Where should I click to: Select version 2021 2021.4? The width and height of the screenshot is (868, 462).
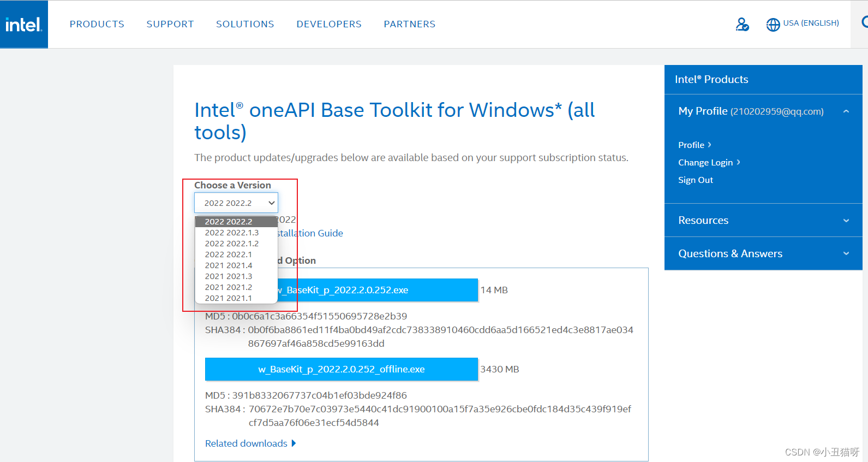236,265
